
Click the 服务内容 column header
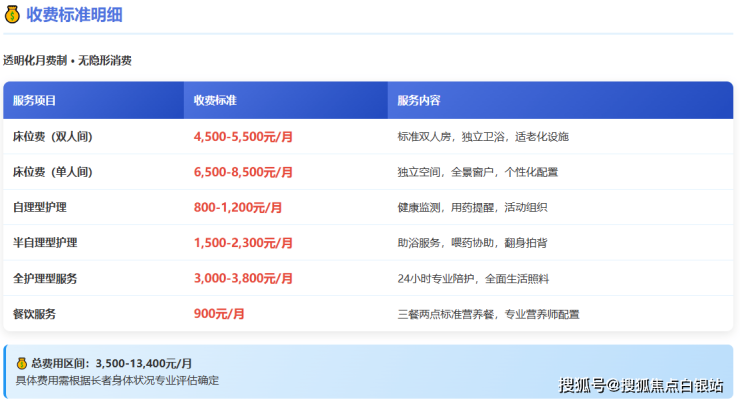tap(419, 101)
